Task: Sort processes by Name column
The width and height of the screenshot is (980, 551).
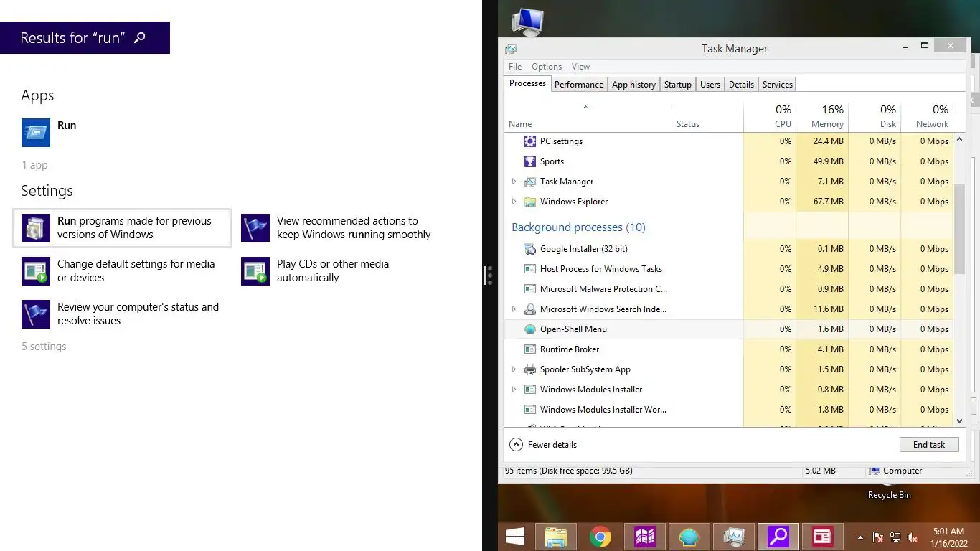Action: (x=588, y=117)
